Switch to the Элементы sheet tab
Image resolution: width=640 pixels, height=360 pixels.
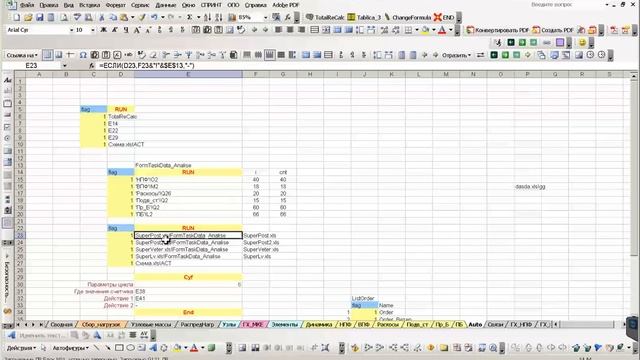point(284,324)
